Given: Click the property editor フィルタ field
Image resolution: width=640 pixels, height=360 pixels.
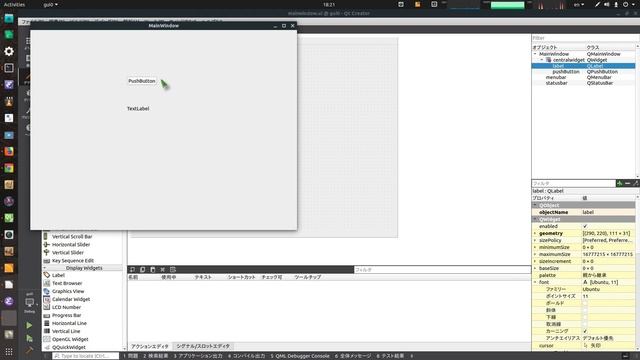Looking at the screenshot, I should click(x=573, y=184).
